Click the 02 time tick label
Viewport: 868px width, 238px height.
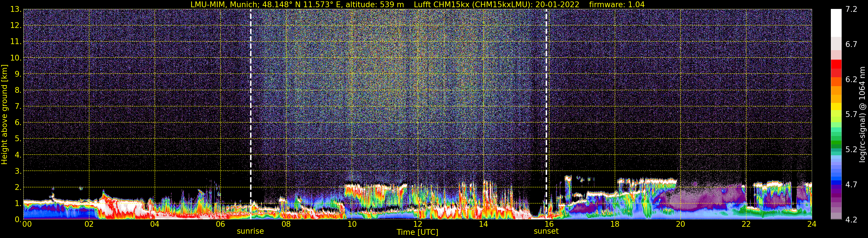89,224
